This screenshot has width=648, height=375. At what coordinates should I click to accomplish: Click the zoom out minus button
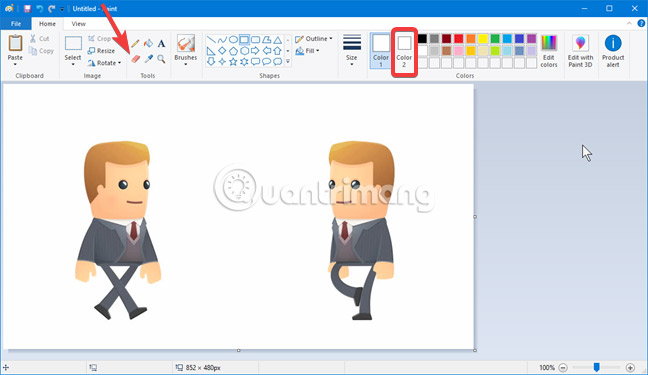click(x=563, y=367)
